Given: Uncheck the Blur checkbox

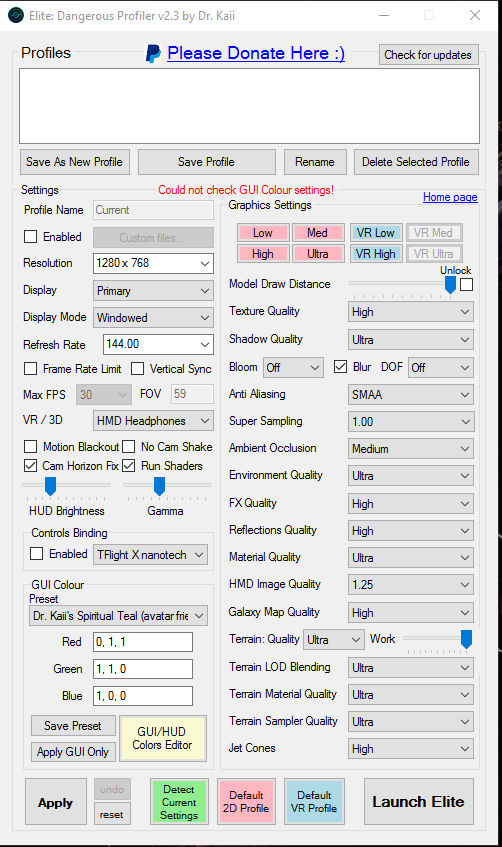Looking at the screenshot, I should (340, 367).
